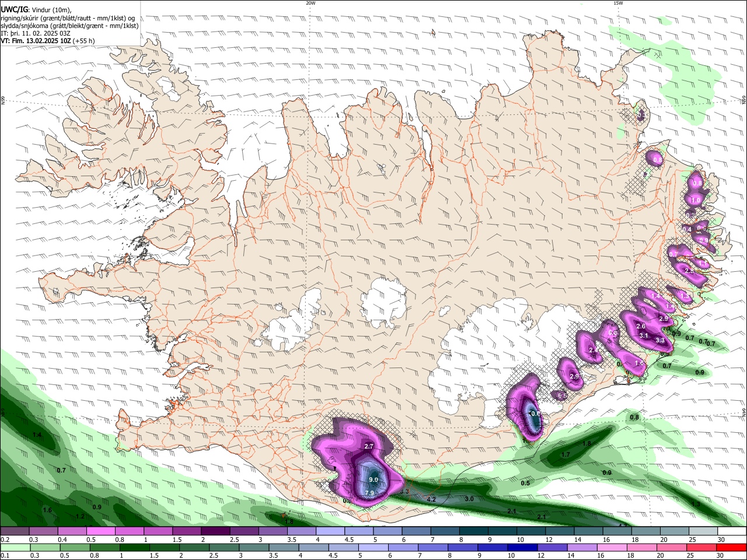Click the '2.8' value in the Eastfjords
The height and width of the screenshot is (560, 747).
click(x=689, y=271)
